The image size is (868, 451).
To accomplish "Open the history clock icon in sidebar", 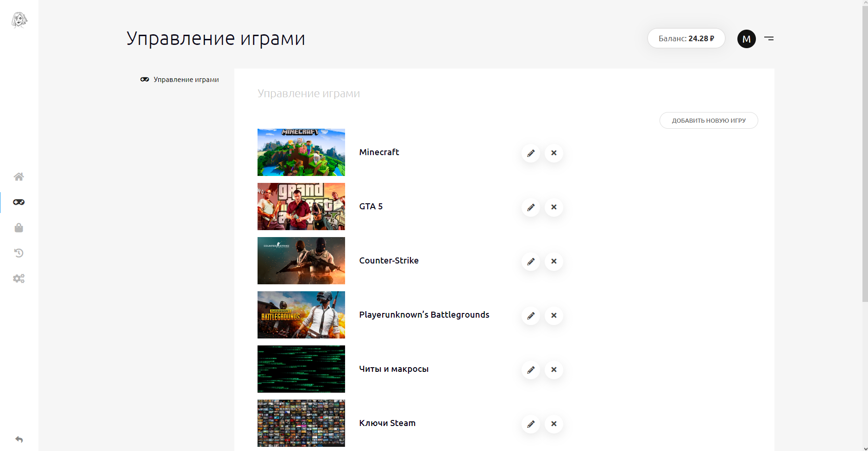I will pyautogui.click(x=19, y=253).
